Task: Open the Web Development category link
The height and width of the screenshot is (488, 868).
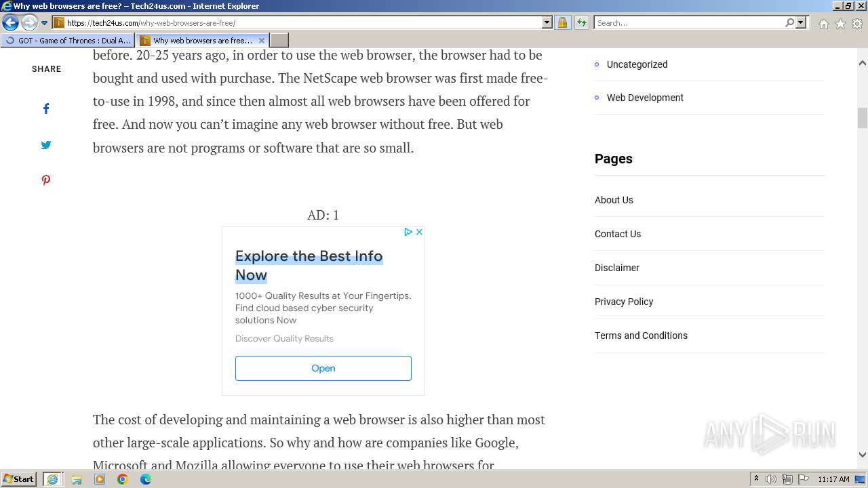Action: [645, 98]
